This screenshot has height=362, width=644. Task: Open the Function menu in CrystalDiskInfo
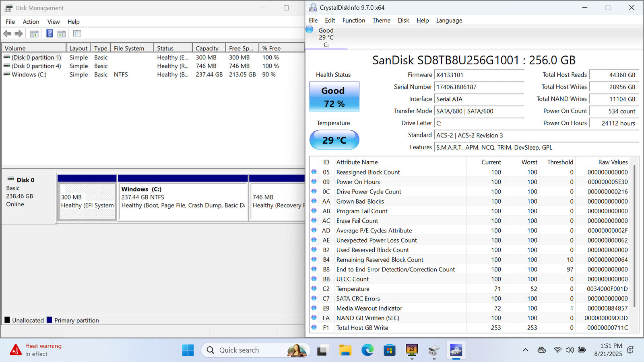point(353,21)
